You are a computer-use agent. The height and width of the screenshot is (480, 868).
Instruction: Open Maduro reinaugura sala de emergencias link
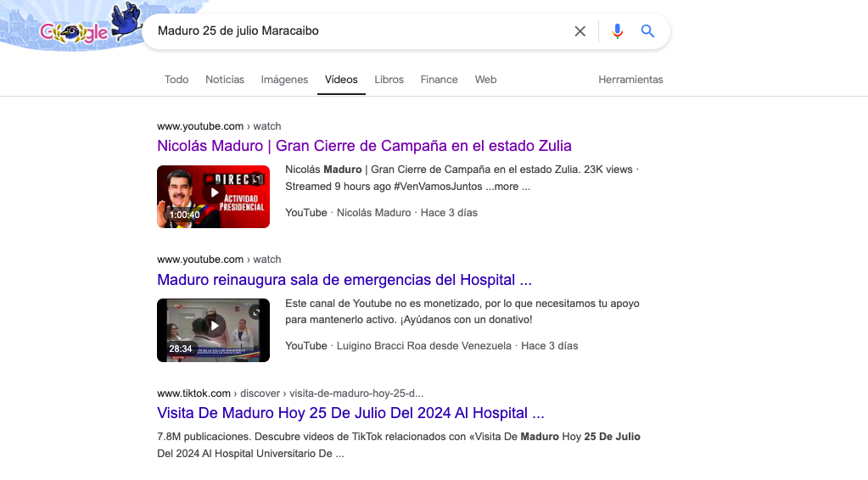pyautogui.click(x=344, y=280)
